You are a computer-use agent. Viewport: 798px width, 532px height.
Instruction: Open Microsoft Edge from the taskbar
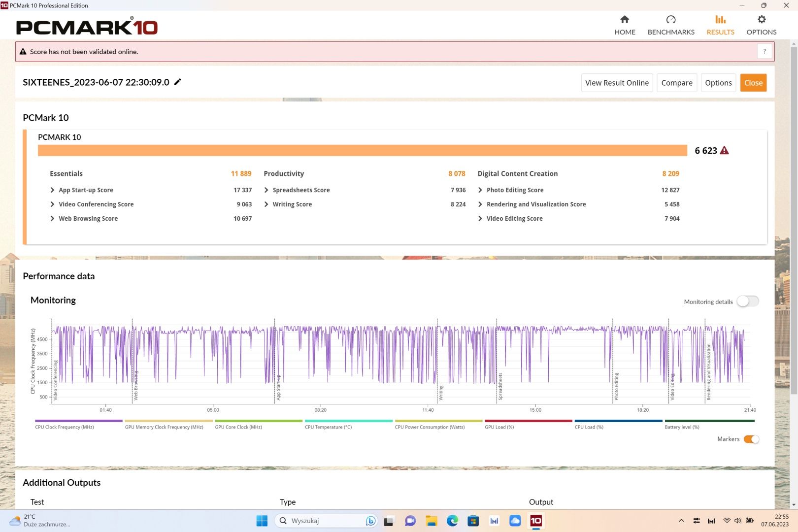[452, 521]
